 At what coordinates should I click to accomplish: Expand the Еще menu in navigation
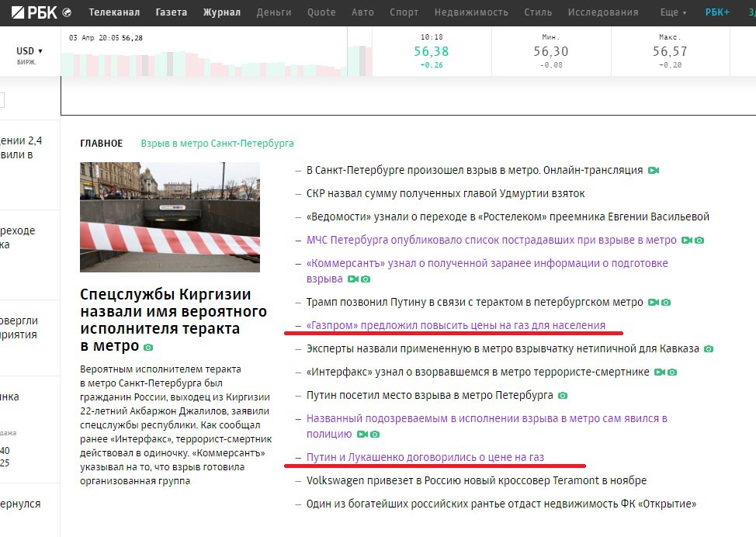coord(673,12)
